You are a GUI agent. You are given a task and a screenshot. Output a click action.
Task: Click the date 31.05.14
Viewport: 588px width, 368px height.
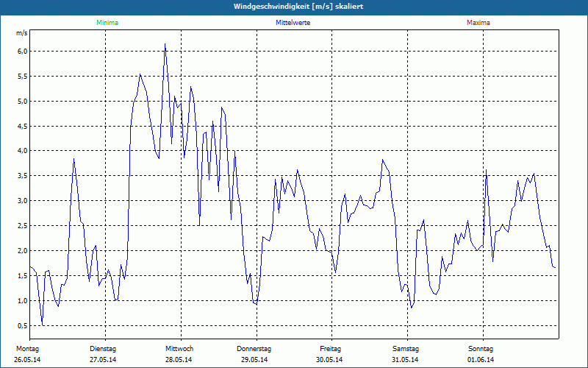(x=405, y=360)
